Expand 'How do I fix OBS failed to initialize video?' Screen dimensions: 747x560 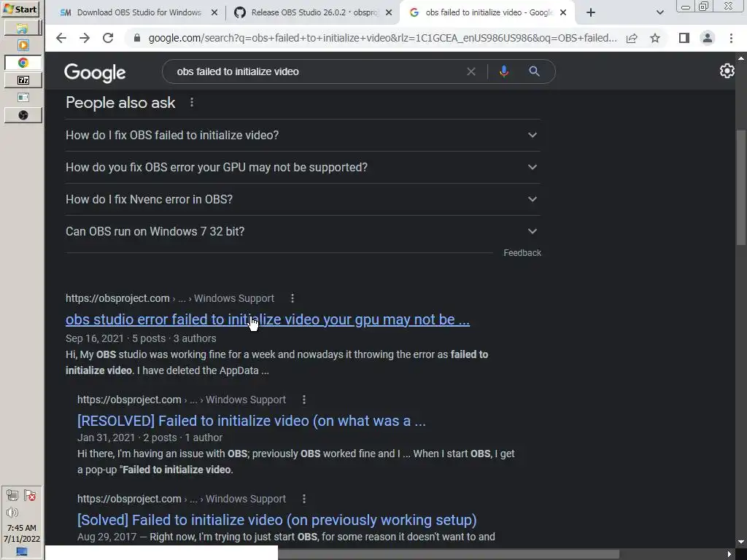tap(303, 135)
